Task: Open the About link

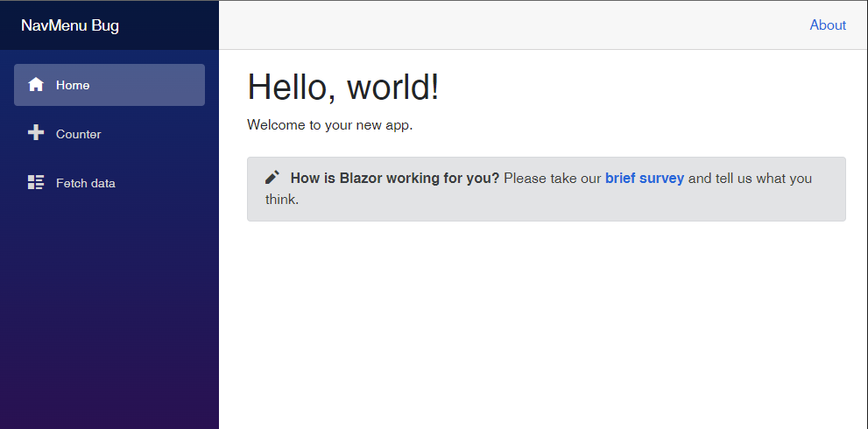Action: (x=828, y=25)
